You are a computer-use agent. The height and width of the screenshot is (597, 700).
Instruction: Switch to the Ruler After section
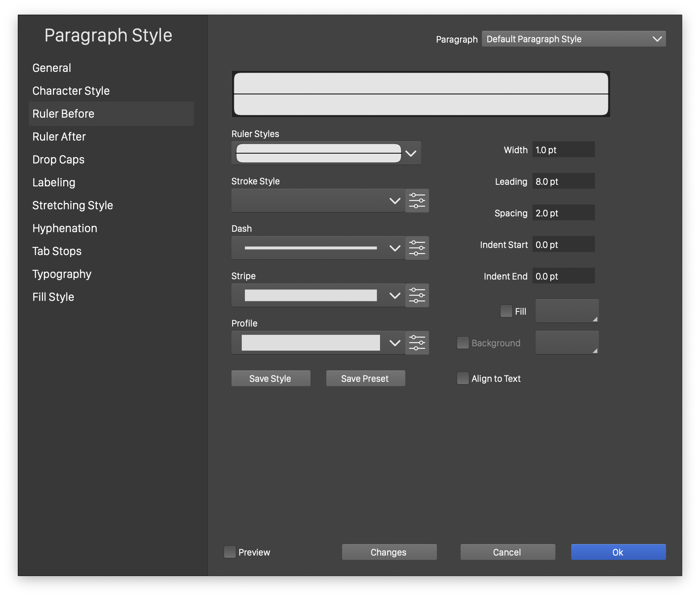pyautogui.click(x=59, y=137)
